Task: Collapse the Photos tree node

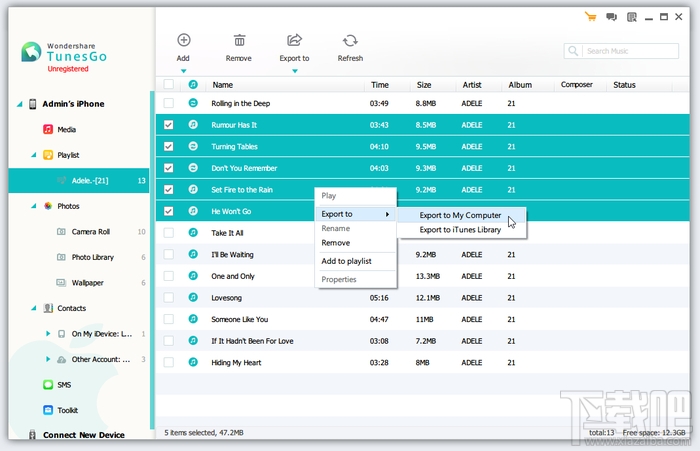Action: pos(33,206)
